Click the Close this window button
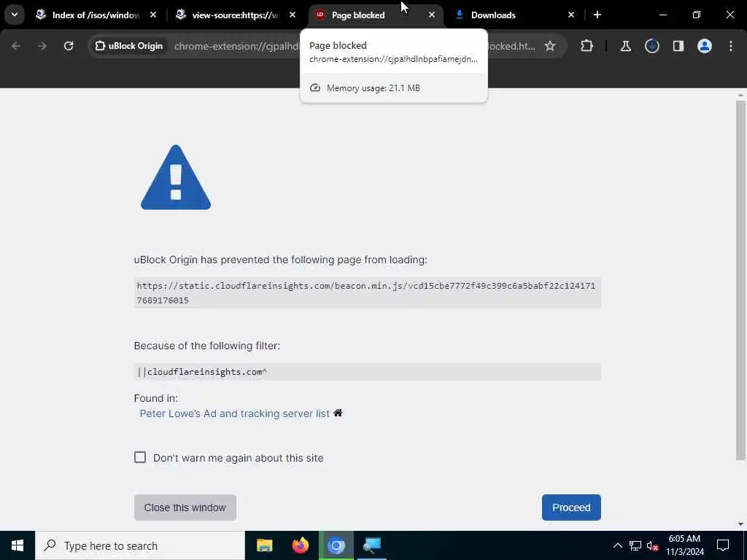 tap(185, 507)
